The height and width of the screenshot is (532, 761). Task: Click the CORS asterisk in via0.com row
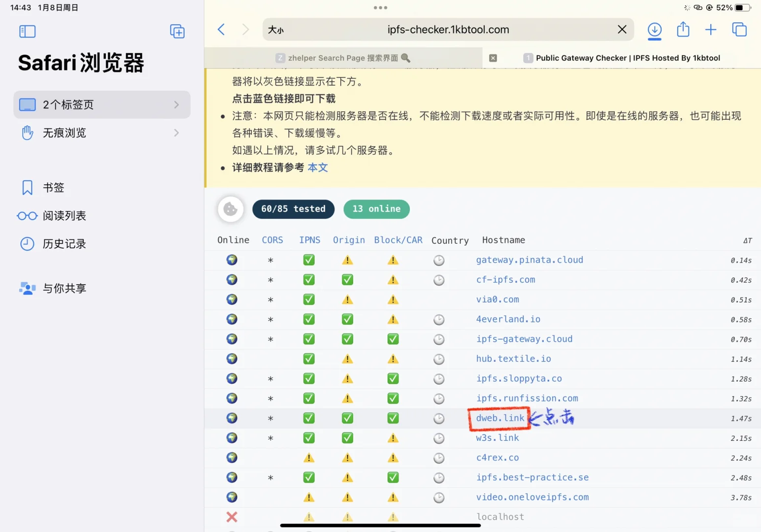tap(270, 300)
